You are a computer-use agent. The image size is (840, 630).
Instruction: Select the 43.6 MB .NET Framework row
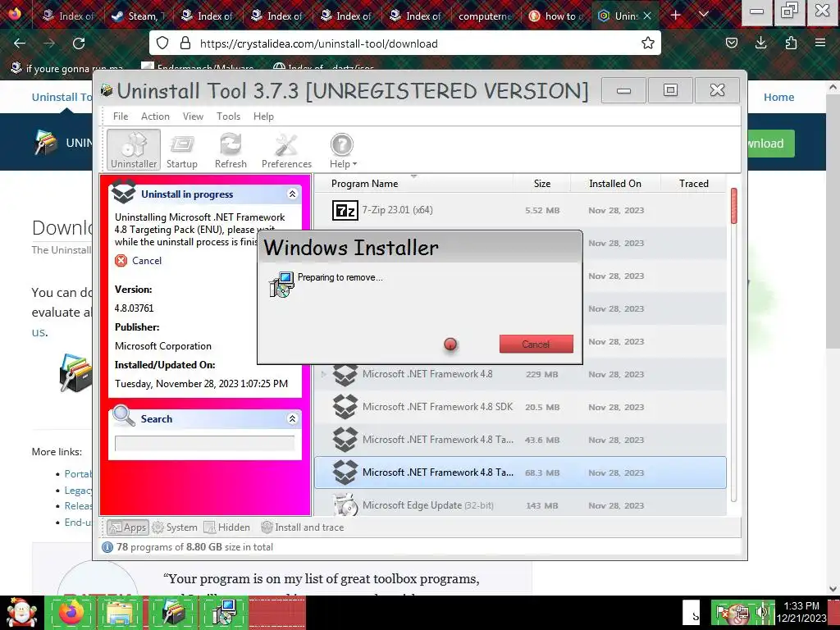click(x=520, y=440)
